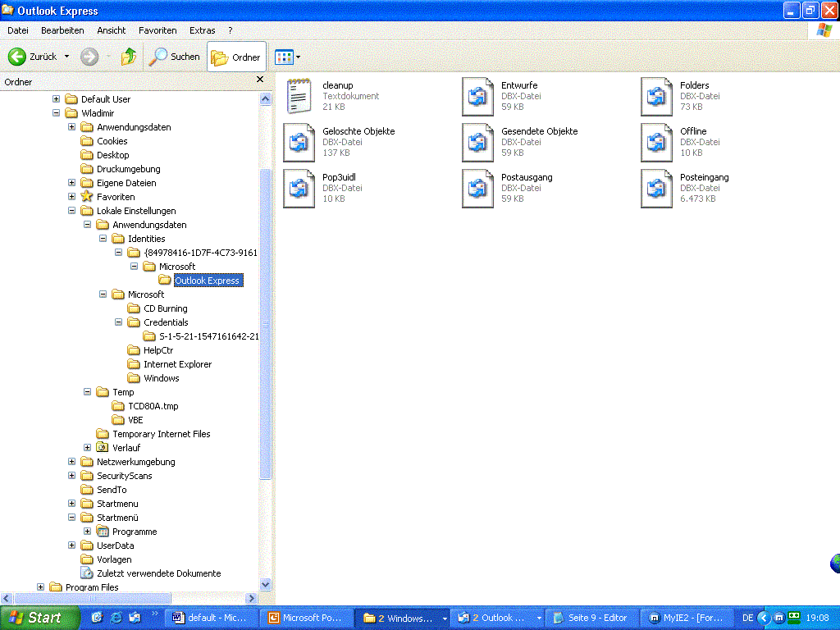This screenshot has width=840, height=630.
Task: Go back with the Zurück arrow
Action: (32, 57)
